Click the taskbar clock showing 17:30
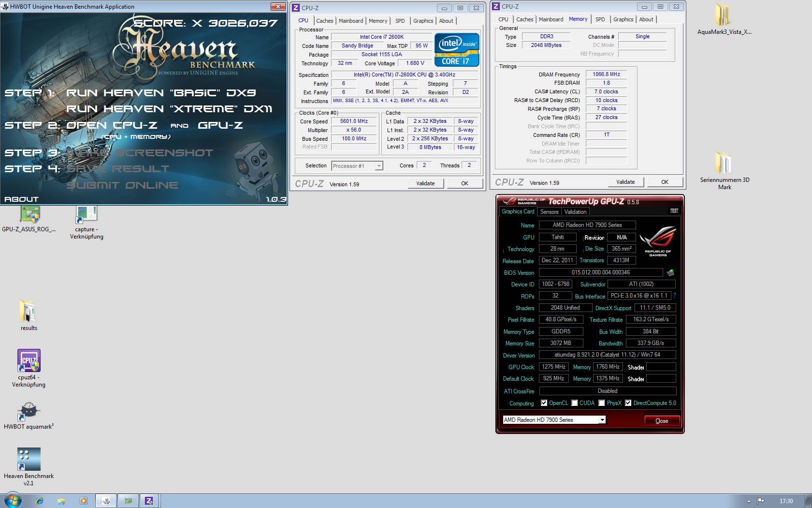 786,501
